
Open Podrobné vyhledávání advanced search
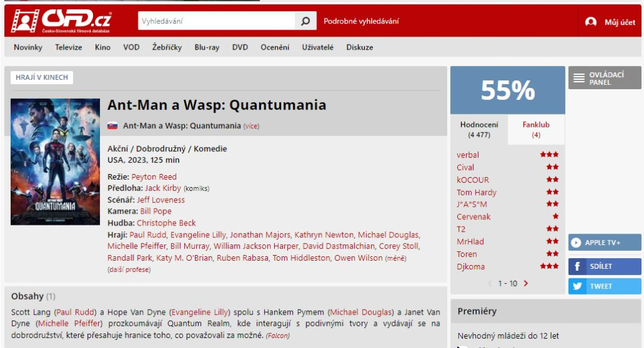pos(361,21)
